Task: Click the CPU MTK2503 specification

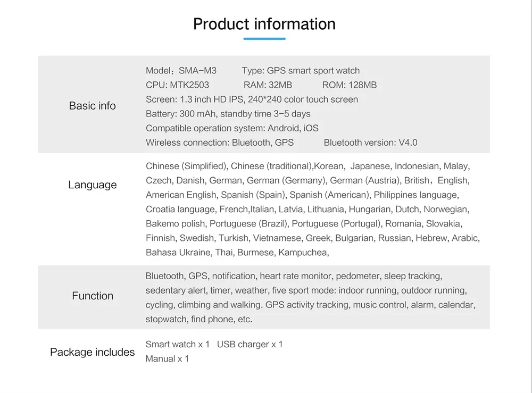Action: point(177,85)
